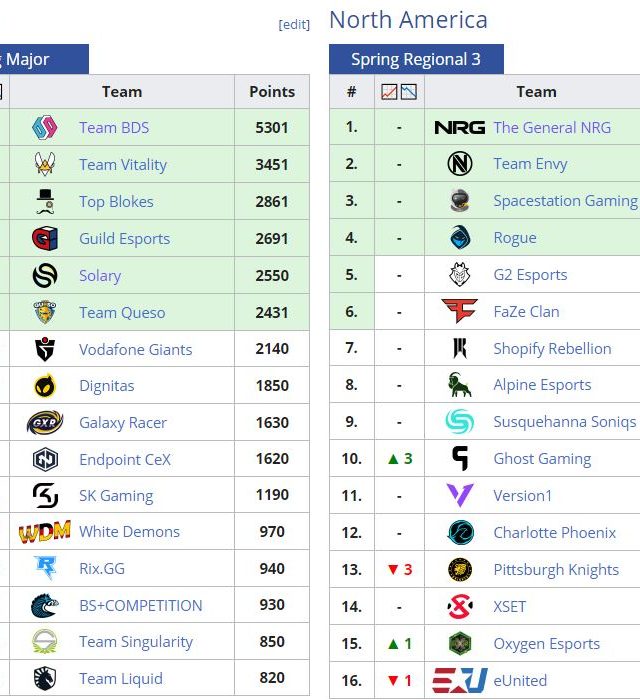Click the White Demons WDM logo
The height and width of the screenshot is (700, 640).
45,532
